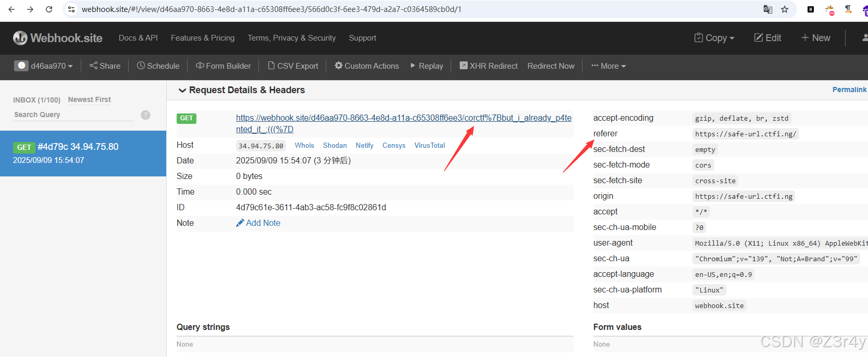Open Terms, Privacy & Security page

point(292,38)
